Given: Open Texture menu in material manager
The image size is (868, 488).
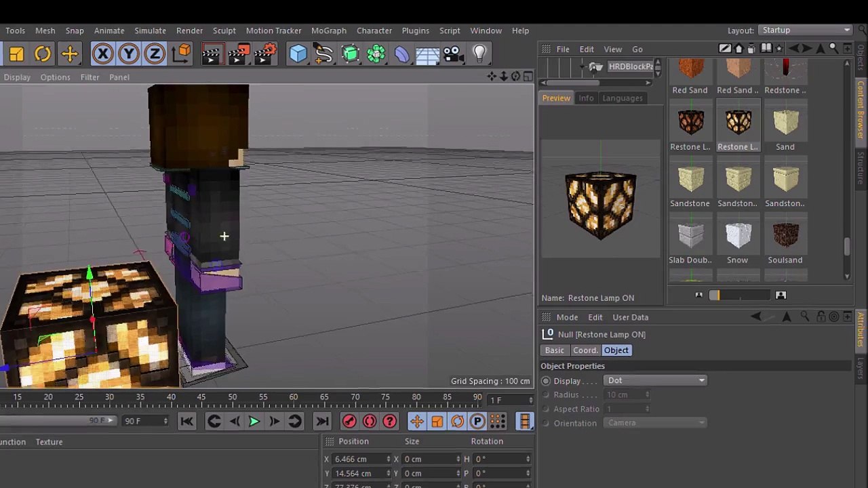Looking at the screenshot, I should 49,442.
